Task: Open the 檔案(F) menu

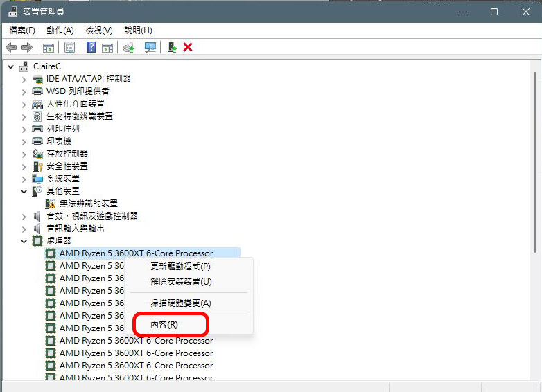Action: point(22,30)
